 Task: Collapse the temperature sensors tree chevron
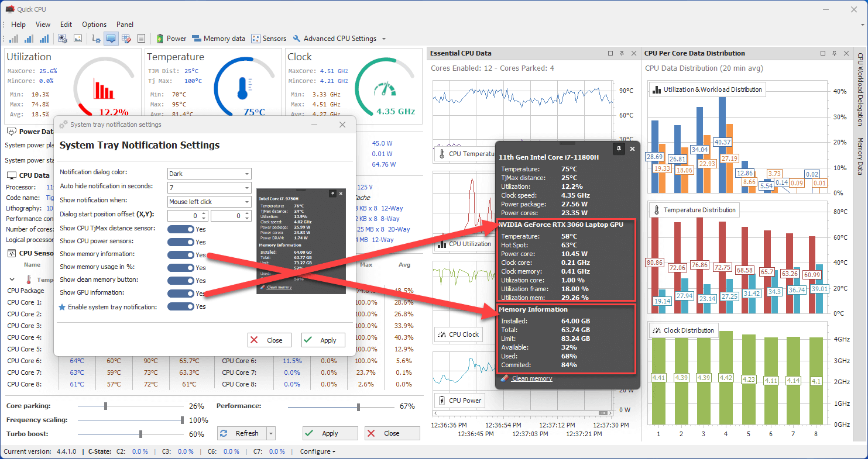[12, 279]
